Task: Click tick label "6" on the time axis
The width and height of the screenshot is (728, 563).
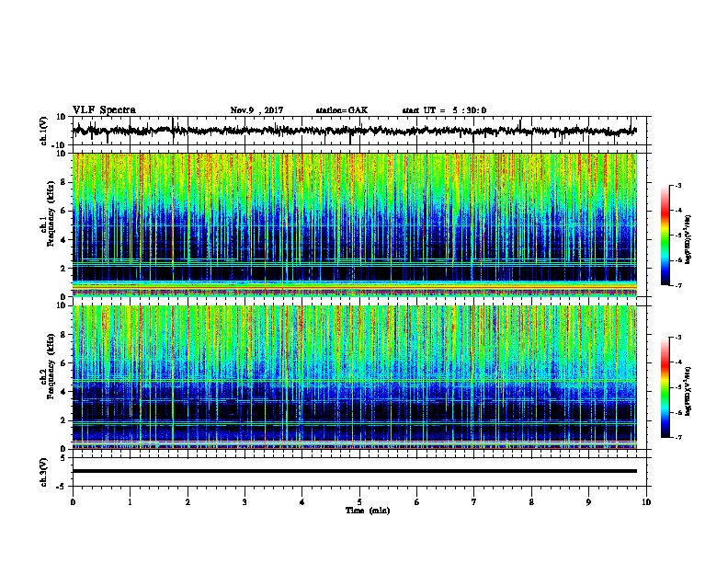Action: (417, 502)
